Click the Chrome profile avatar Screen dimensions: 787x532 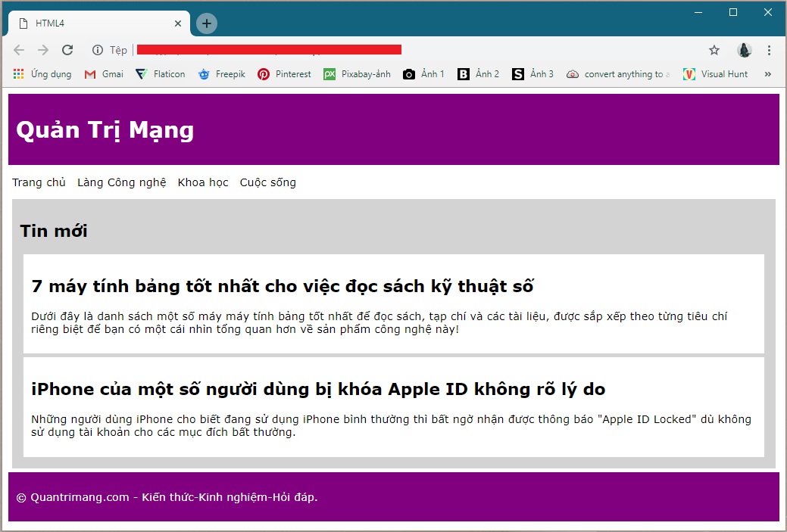point(744,49)
